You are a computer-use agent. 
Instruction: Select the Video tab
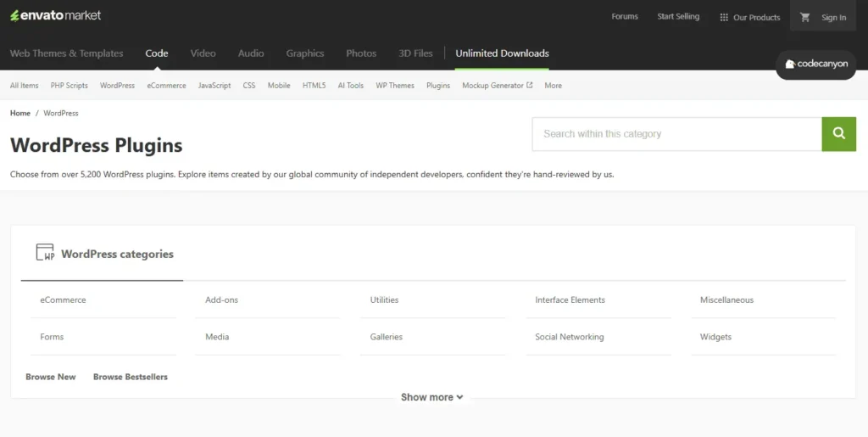pyautogui.click(x=203, y=53)
